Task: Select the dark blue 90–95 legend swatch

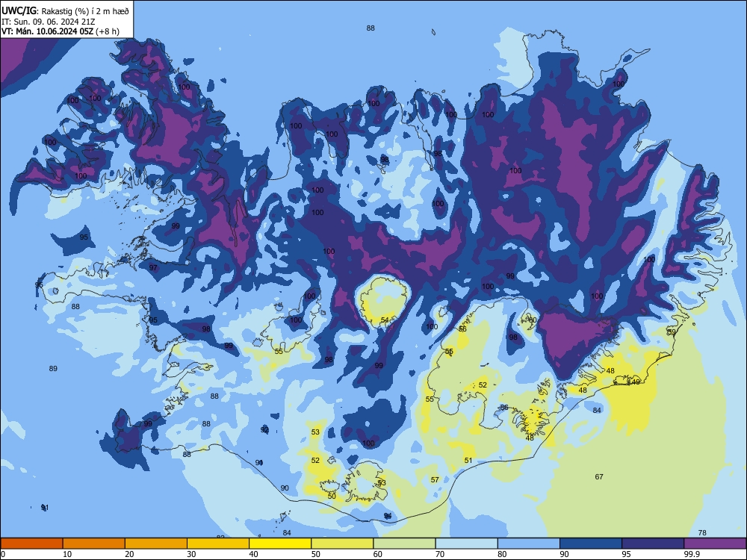Action: click(x=591, y=544)
